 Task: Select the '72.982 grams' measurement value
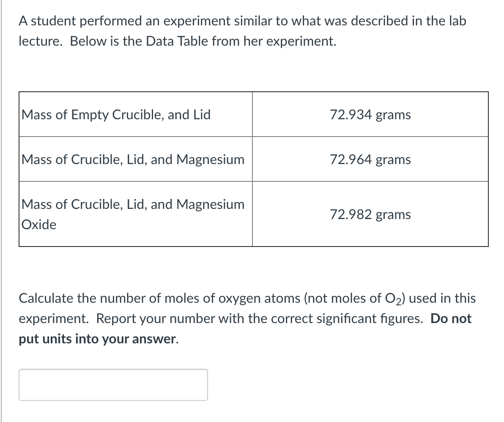[370, 214]
